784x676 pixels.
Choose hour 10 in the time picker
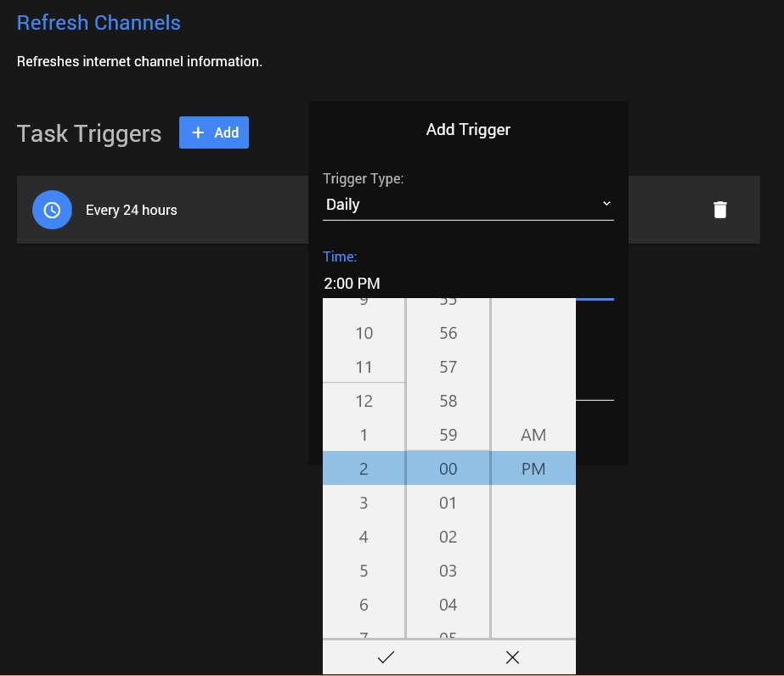tap(364, 333)
